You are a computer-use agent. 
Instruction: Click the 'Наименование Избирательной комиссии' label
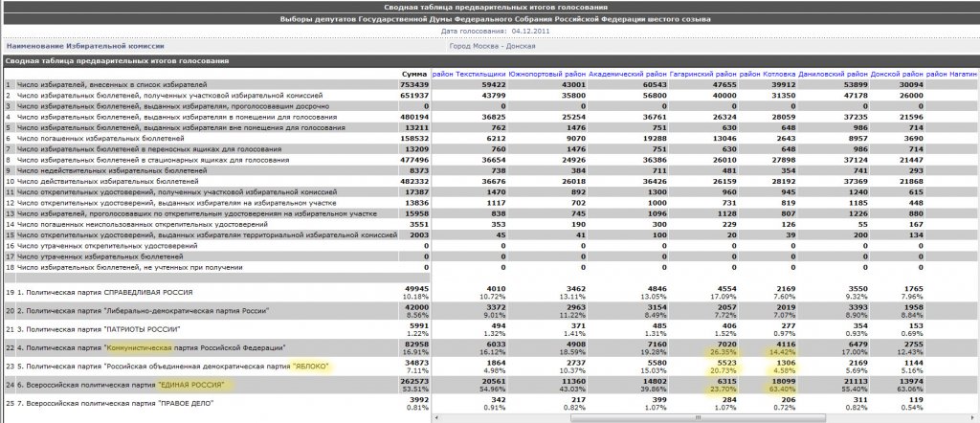(x=85, y=46)
